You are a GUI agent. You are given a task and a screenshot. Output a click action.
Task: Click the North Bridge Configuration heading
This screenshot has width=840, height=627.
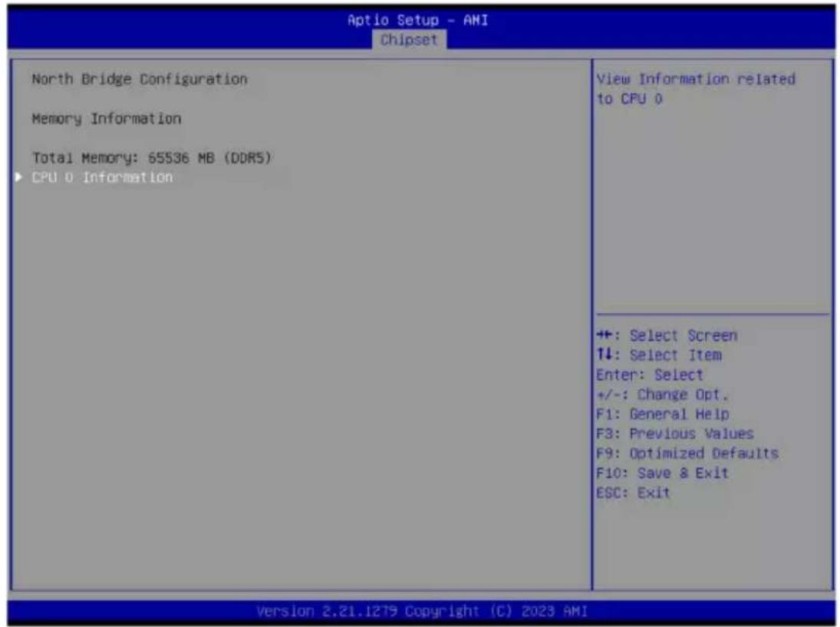140,79
